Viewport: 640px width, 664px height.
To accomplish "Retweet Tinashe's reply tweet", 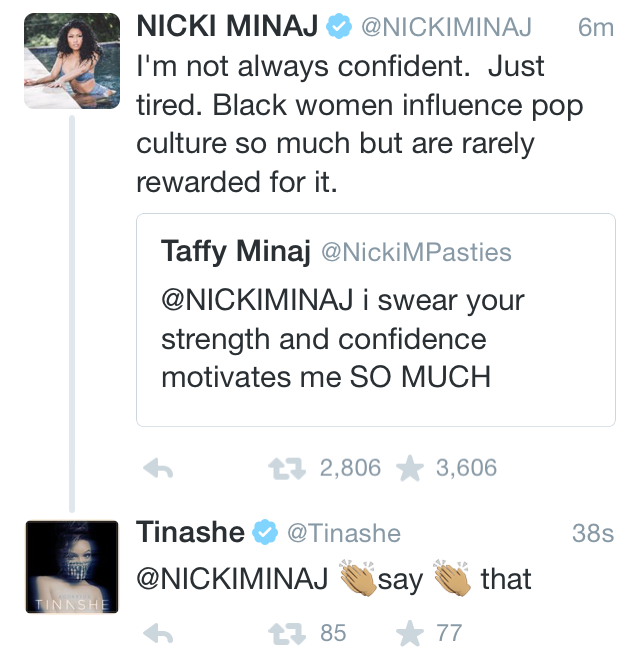I will coord(290,632).
